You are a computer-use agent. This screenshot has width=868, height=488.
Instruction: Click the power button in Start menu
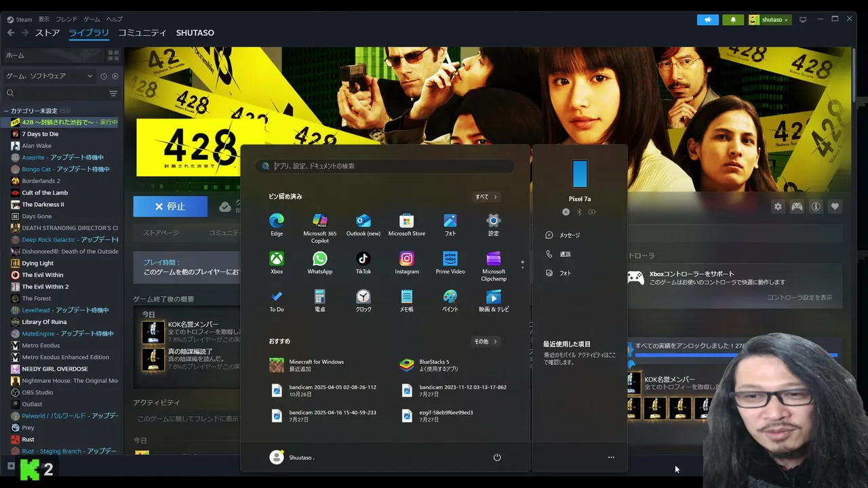tap(497, 457)
